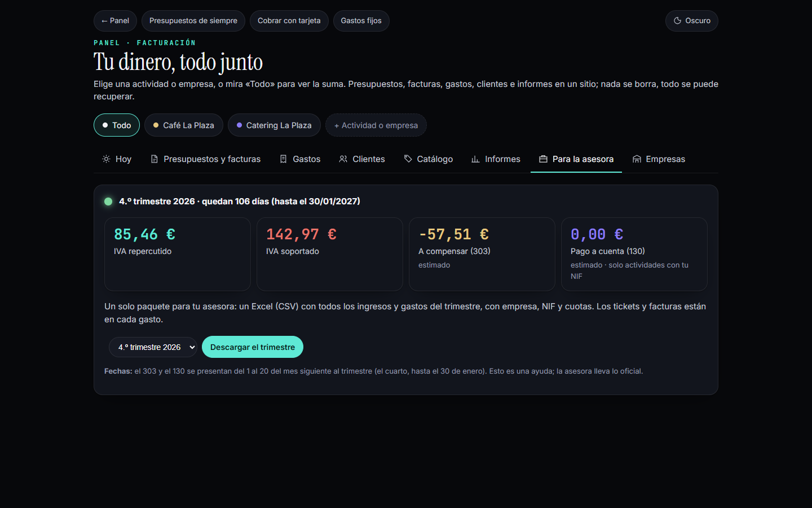Open the Informes tab
The image size is (812, 508).
[496, 159]
